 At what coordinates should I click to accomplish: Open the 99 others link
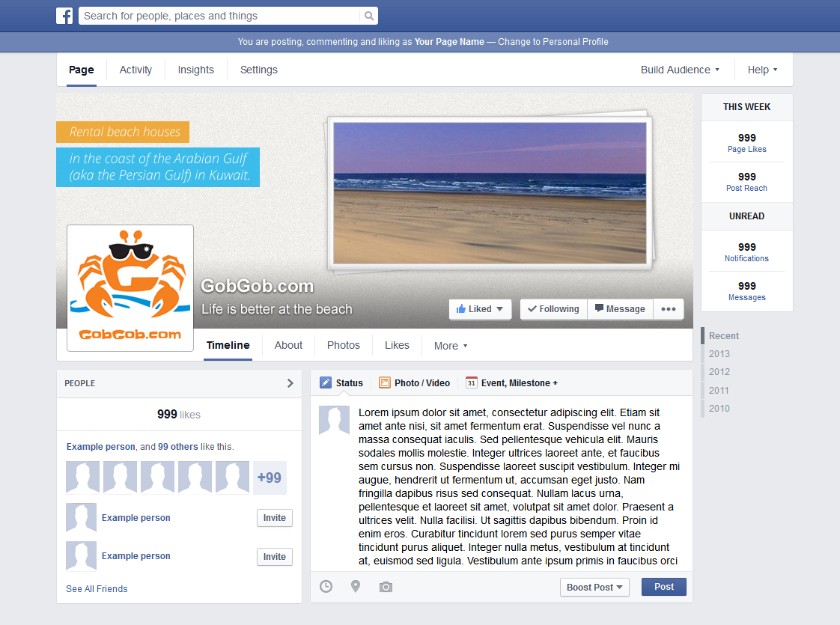pyautogui.click(x=178, y=447)
